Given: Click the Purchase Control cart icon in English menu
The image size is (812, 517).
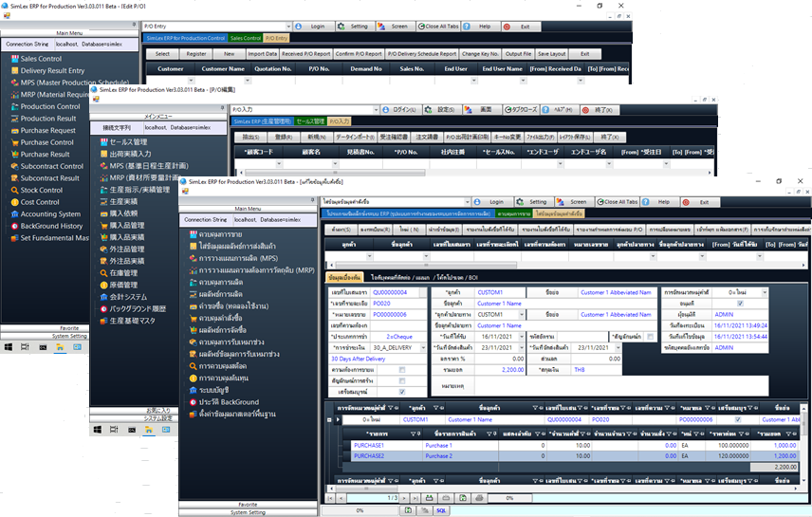Looking at the screenshot, I should tap(15, 142).
